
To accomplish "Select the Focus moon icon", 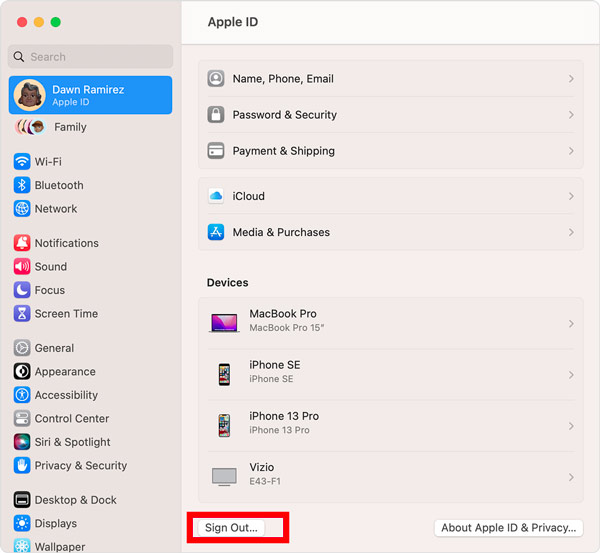I will pyautogui.click(x=22, y=290).
